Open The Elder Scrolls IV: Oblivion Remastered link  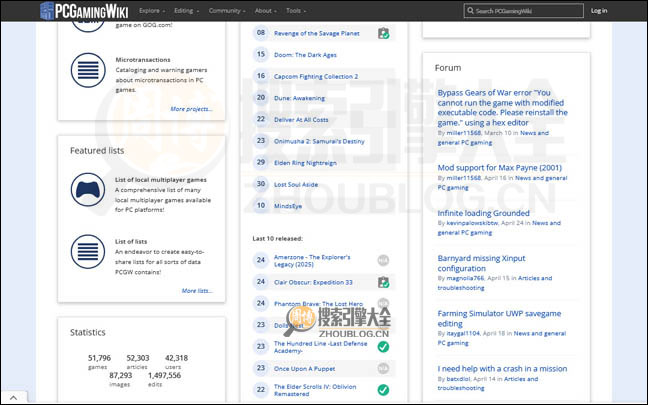pyautogui.click(x=315, y=390)
